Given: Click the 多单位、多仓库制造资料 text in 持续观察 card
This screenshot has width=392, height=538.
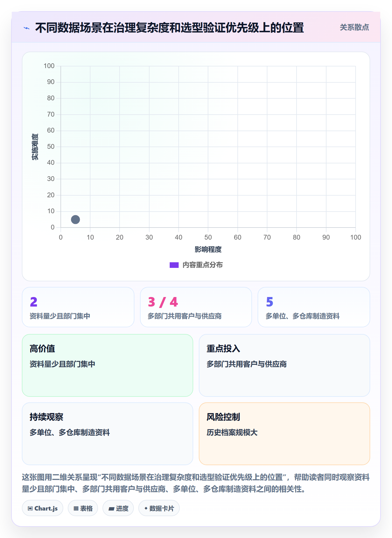Looking at the screenshot, I should coord(70,432).
